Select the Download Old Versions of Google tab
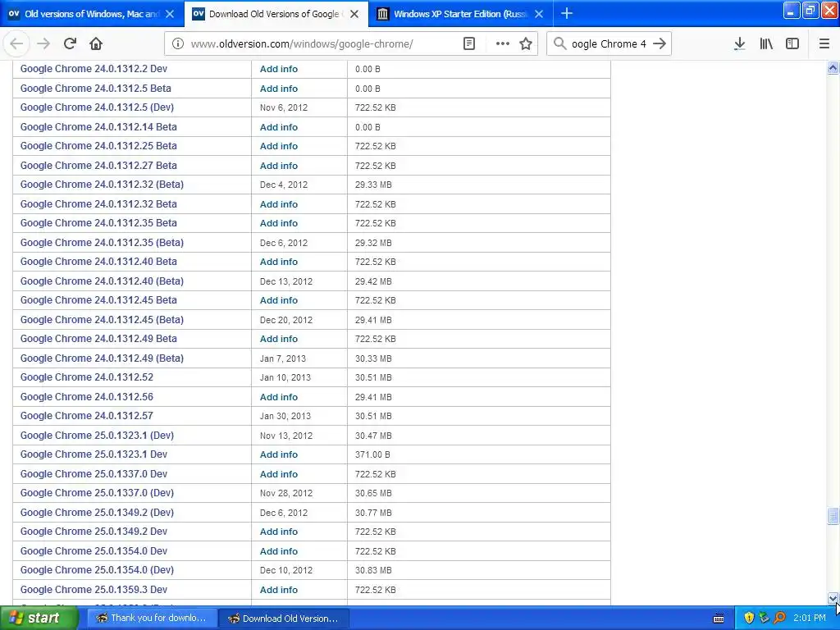 point(276,14)
